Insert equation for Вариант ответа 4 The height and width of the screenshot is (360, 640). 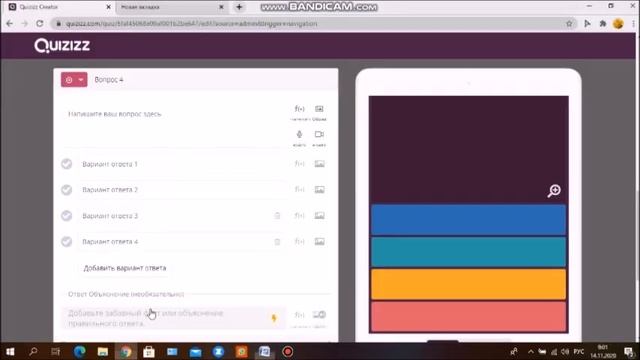point(300,242)
